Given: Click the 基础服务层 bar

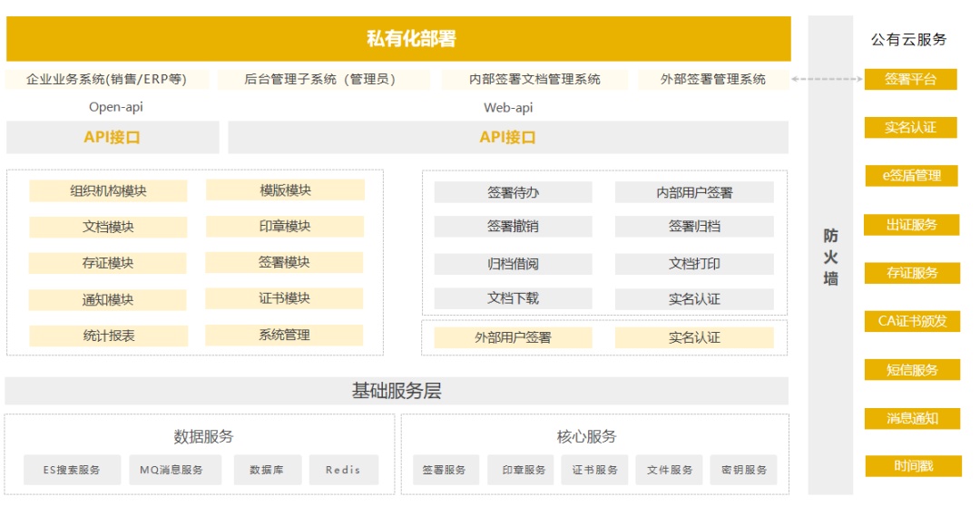Looking at the screenshot, I should pyautogui.click(x=397, y=392).
